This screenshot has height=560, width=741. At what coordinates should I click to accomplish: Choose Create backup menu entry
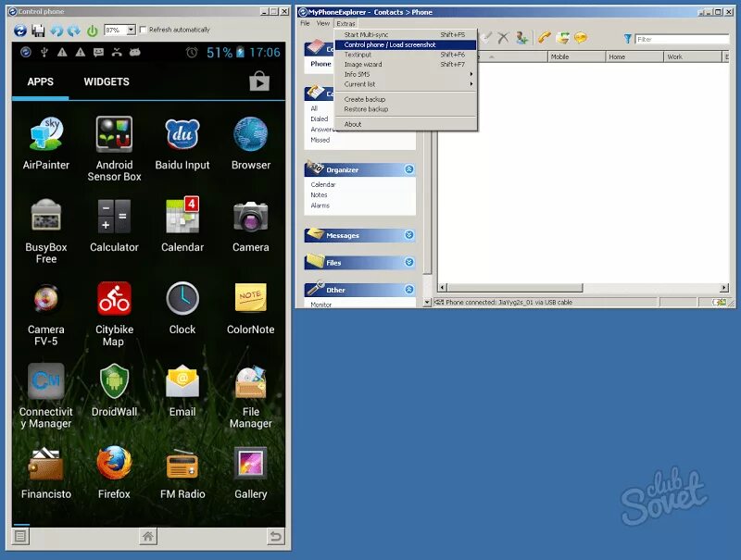point(406,99)
